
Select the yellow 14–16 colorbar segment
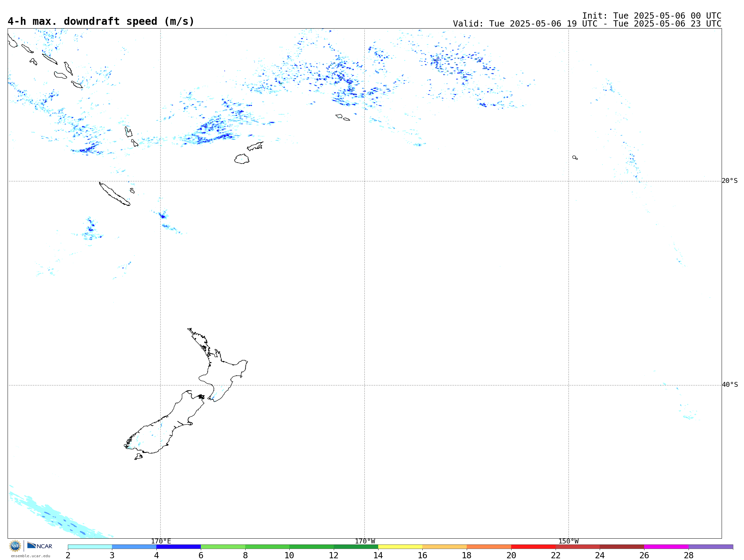[400, 547]
